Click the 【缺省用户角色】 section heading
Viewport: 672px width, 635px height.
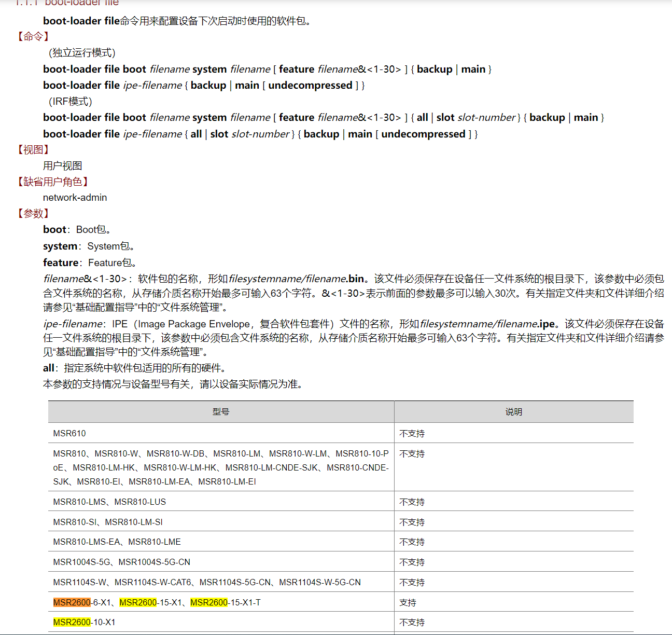pyautogui.click(x=53, y=182)
